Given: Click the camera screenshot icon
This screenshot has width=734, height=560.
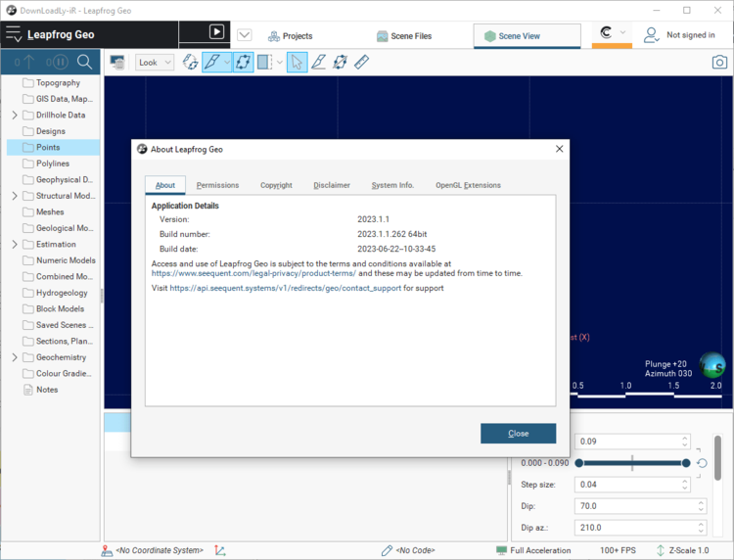Looking at the screenshot, I should point(719,62).
